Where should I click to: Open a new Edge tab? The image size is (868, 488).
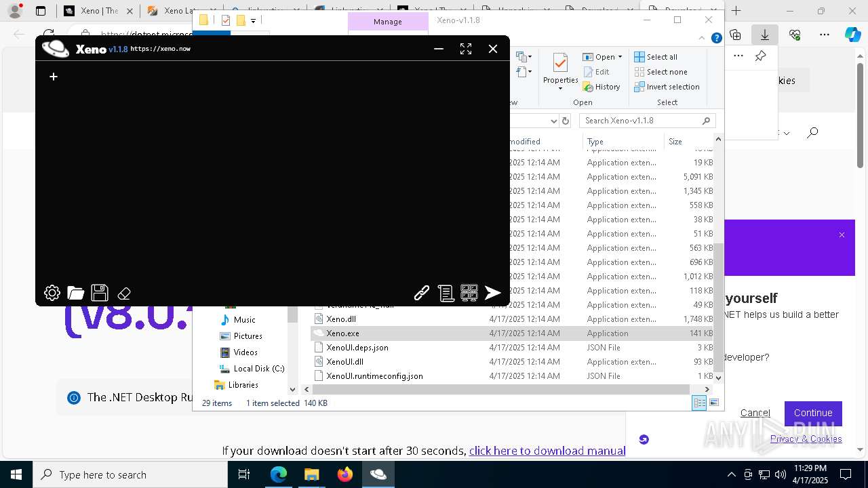click(x=736, y=11)
